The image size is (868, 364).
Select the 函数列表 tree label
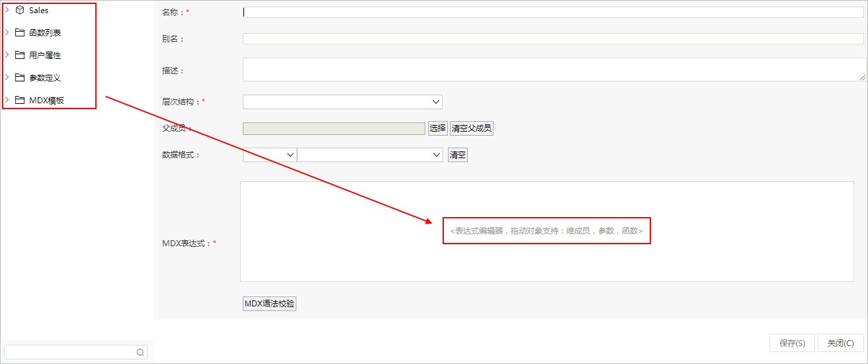(x=45, y=33)
